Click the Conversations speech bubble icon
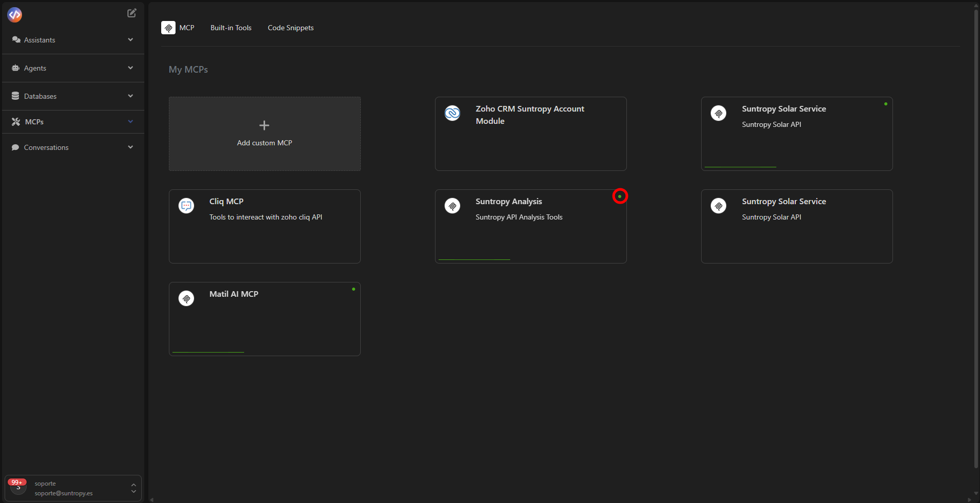Image resolution: width=980 pixels, height=503 pixels. point(15,147)
